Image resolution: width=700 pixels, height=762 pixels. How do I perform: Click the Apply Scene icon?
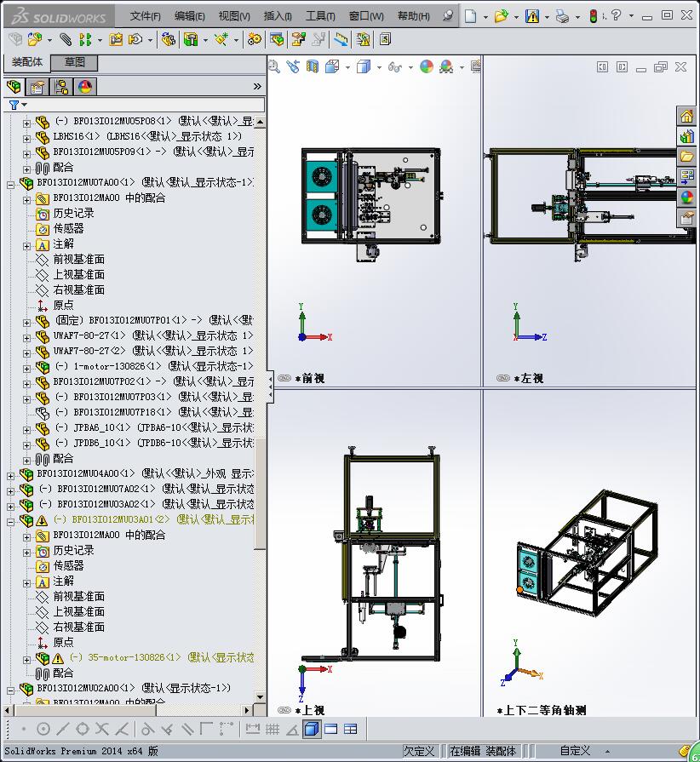click(x=445, y=66)
